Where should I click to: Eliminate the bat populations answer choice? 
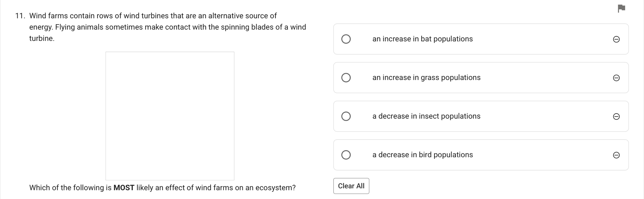[616, 39]
